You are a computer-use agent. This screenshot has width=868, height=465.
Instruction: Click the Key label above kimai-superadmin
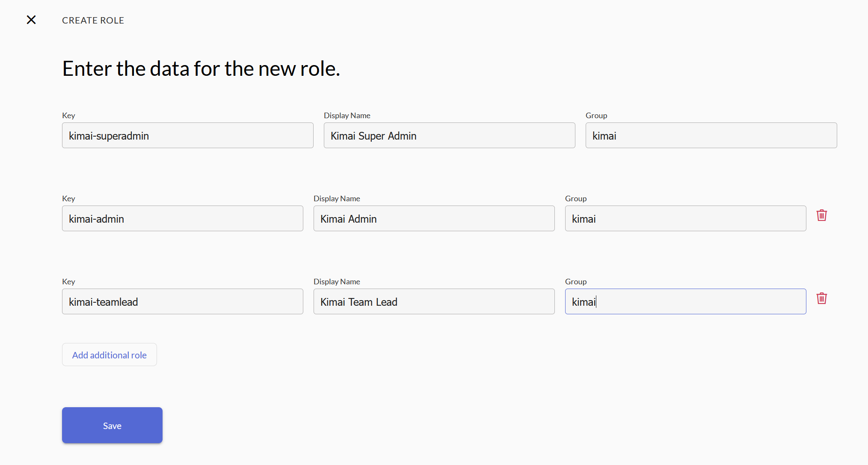pyautogui.click(x=68, y=116)
